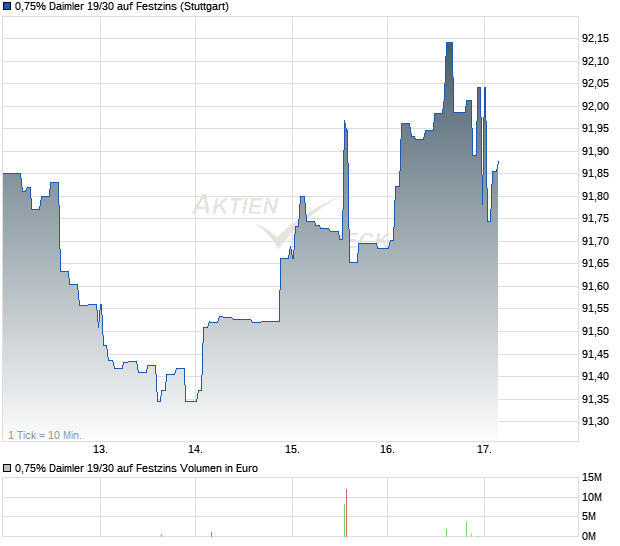Screen dimensions: 620x546
Task: Click the 0M volume axis label
Action: pos(589,537)
